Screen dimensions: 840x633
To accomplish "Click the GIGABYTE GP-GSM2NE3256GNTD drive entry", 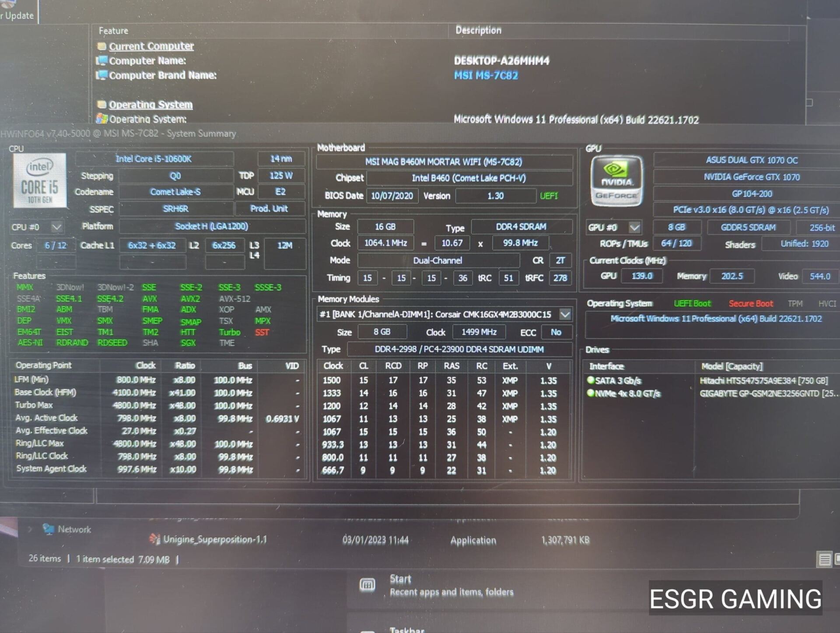I will pos(769,394).
